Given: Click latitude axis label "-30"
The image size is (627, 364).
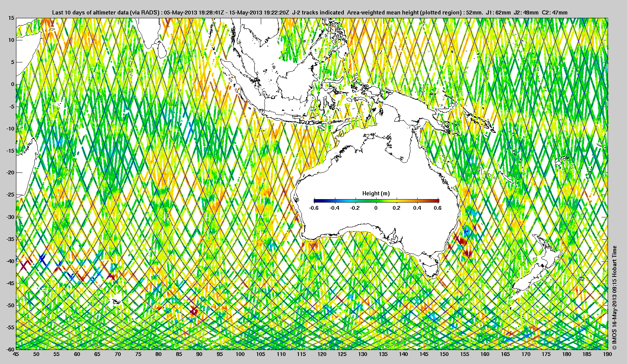Looking at the screenshot, I should pyautogui.click(x=10, y=217).
